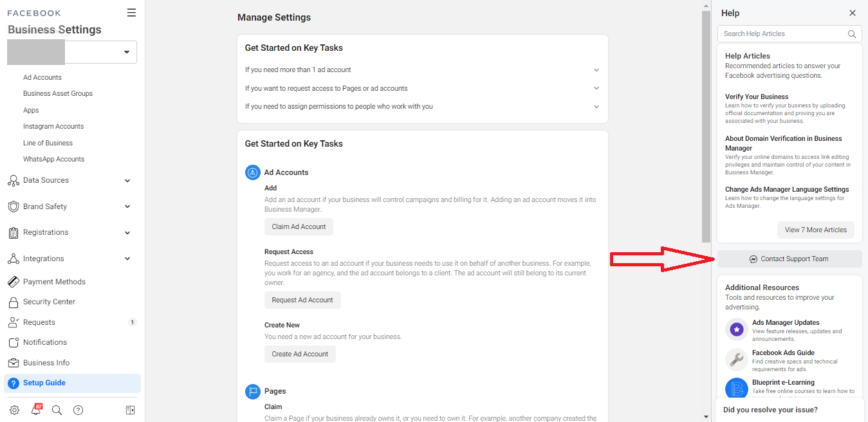The image size is (868, 422).
Task: Open the Verify Your Business help article
Action: tap(756, 96)
